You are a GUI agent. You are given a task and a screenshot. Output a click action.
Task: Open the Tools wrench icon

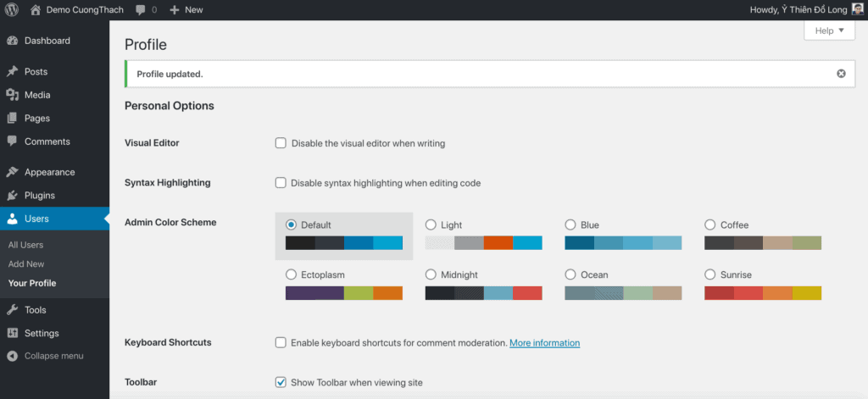pos(12,310)
